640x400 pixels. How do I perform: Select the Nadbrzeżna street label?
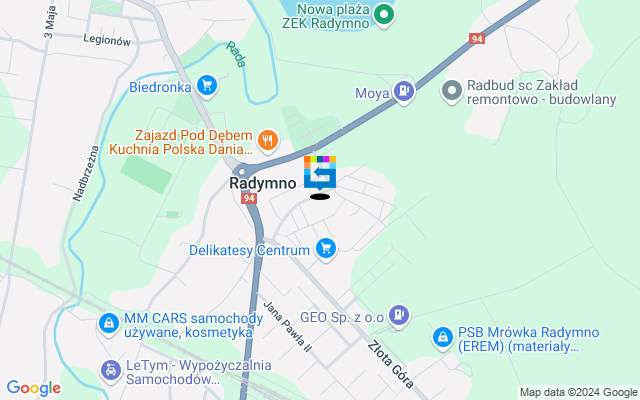(x=86, y=173)
